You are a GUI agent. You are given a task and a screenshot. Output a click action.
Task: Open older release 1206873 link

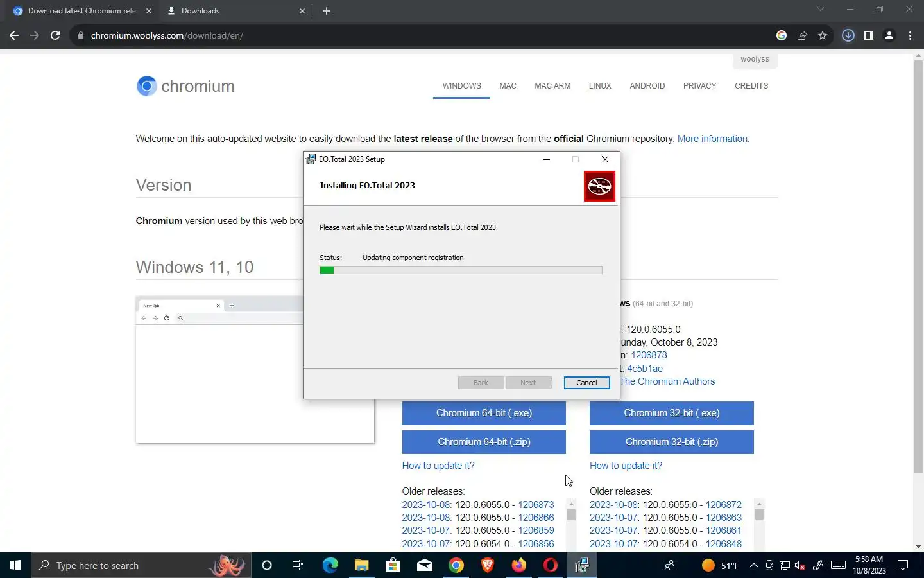click(536, 505)
